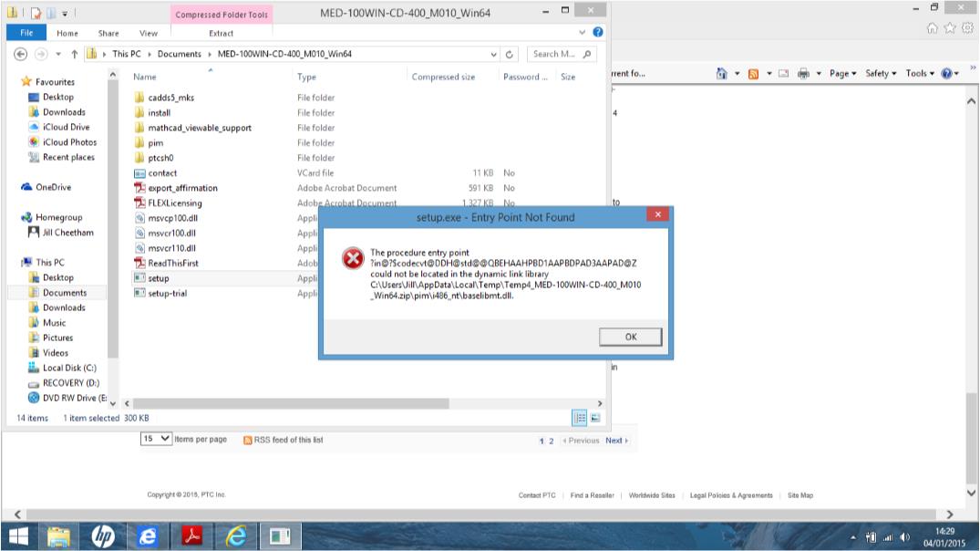Switch to large icons view layout
The height and width of the screenshot is (551, 980).
point(595,418)
